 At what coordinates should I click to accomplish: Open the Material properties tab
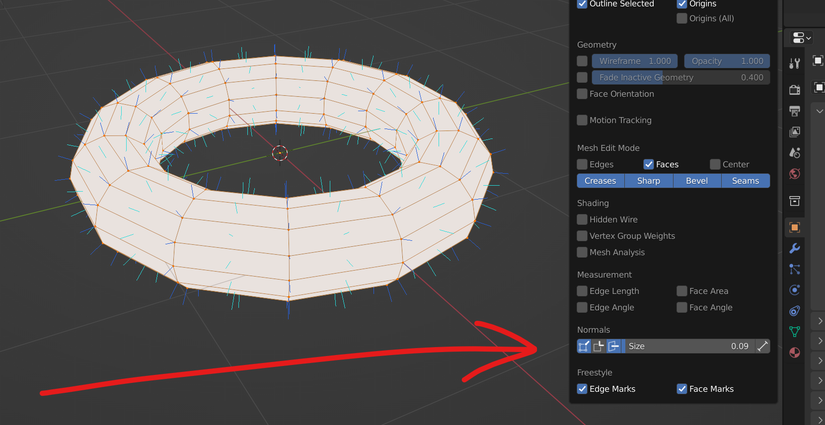pyautogui.click(x=795, y=352)
